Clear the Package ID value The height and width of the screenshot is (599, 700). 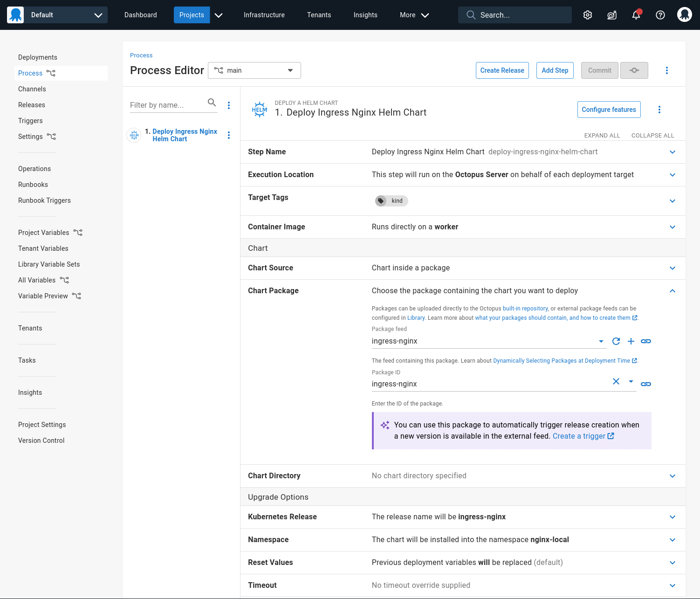pos(616,381)
